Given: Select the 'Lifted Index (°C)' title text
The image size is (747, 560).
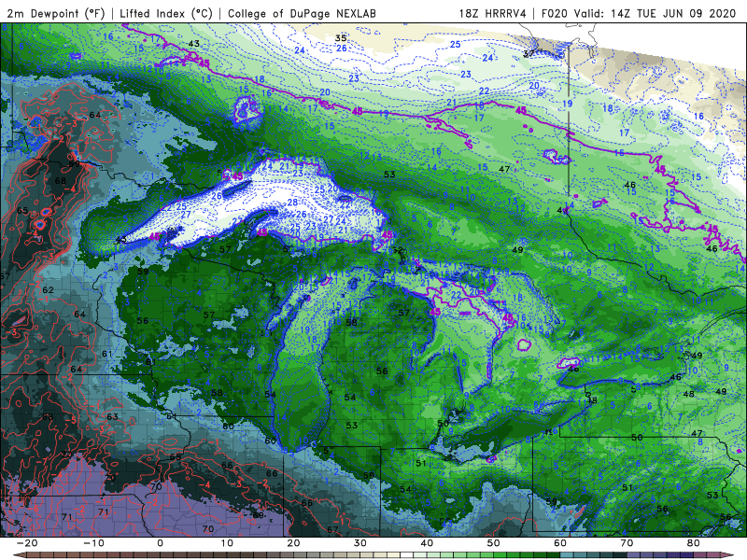Looking at the screenshot, I should (x=166, y=13).
